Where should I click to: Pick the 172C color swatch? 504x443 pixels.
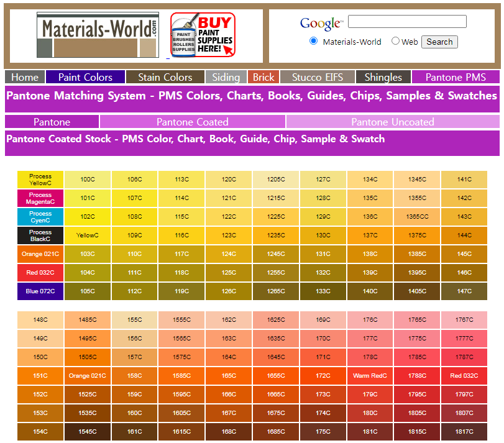(x=323, y=376)
